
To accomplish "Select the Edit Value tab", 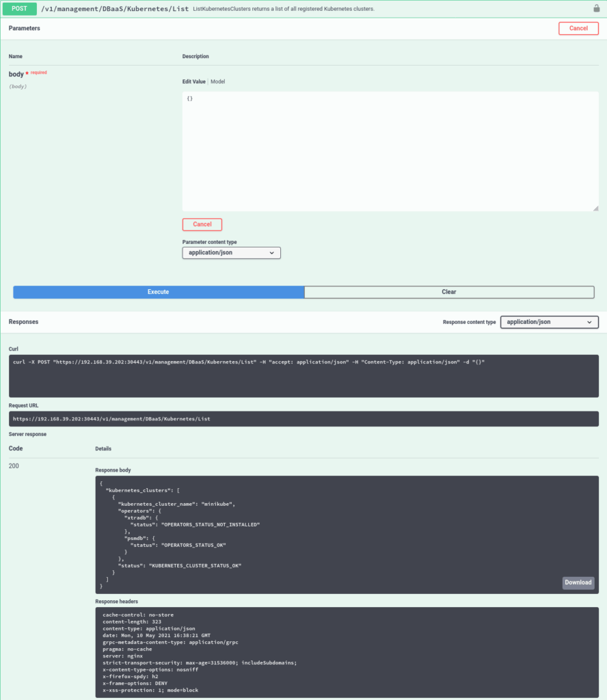I will click(193, 81).
